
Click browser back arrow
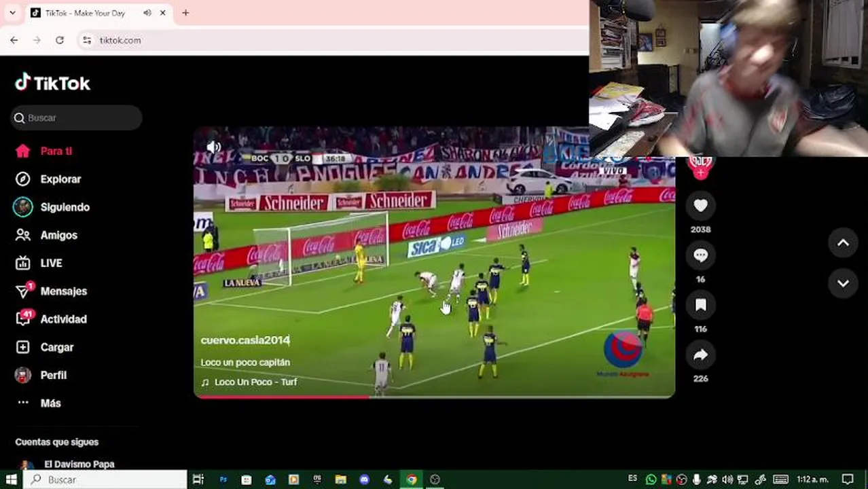(x=14, y=40)
